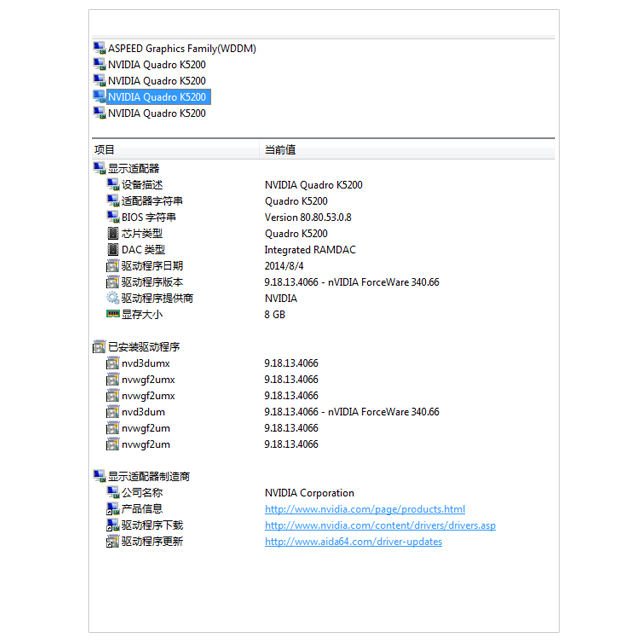Click the 驱动程序版本 row icon
The image size is (640, 640).
tap(113, 282)
